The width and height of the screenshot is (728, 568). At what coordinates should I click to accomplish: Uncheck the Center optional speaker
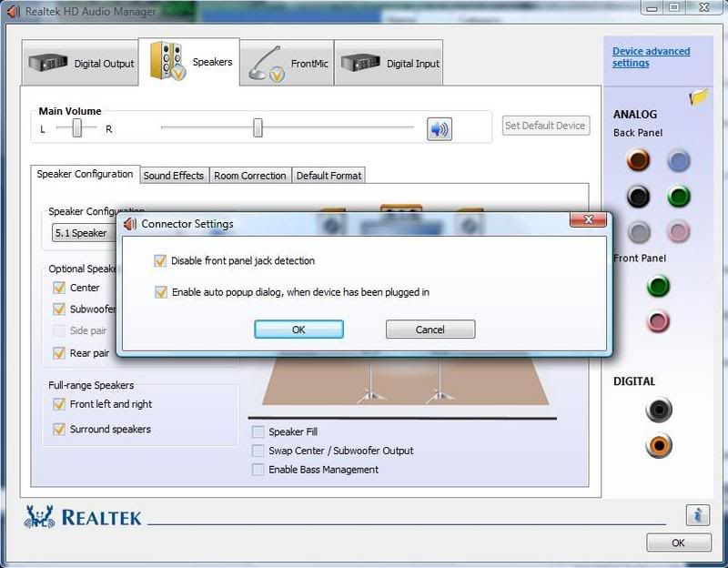click(x=59, y=288)
